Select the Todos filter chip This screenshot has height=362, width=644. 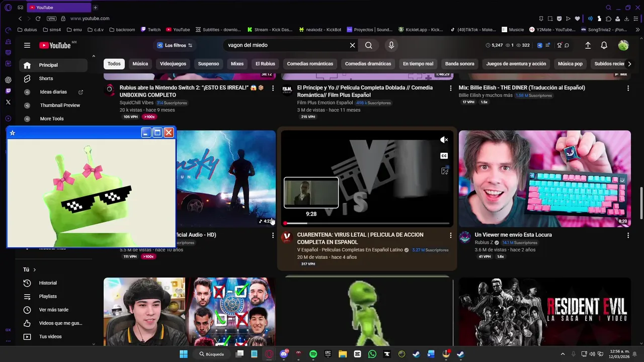(114, 64)
